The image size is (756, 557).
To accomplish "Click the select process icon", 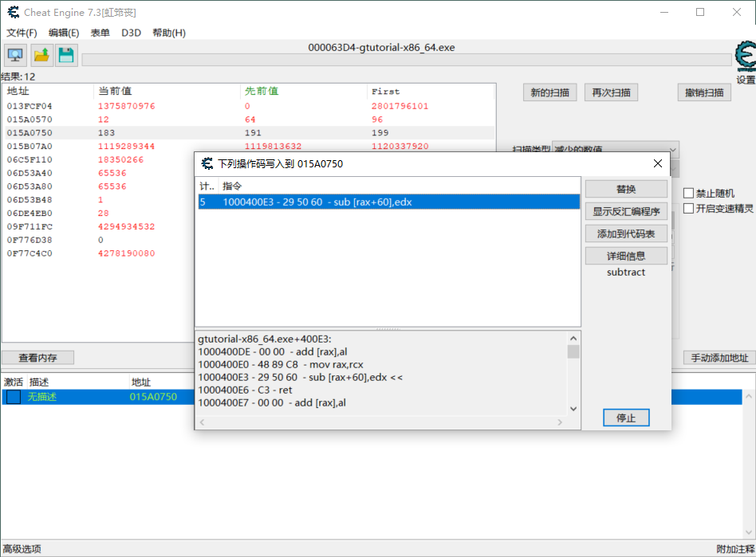I will coord(16,54).
